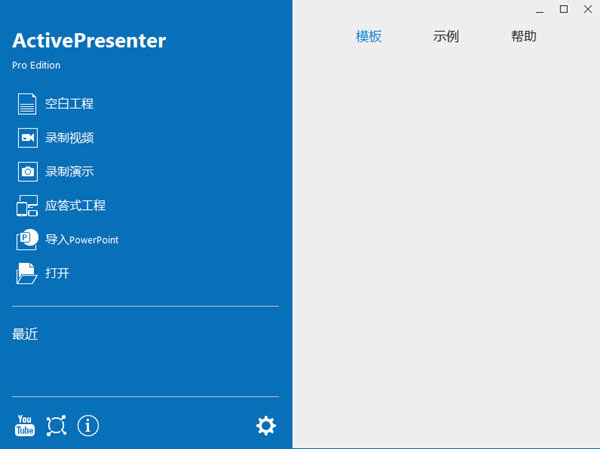The height and width of the screenshot is (449, 600).
Task: Open the info about icon
Action: tap(88, 426)
